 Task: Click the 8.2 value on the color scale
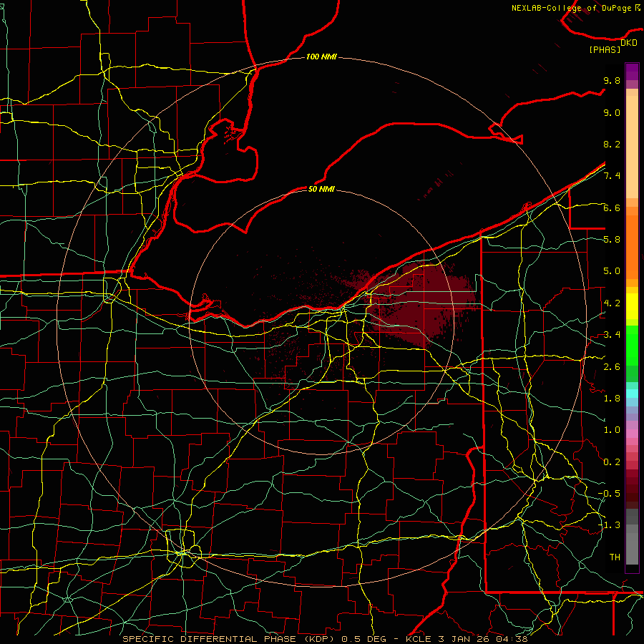pyautogui.click(x=612, y=144)
